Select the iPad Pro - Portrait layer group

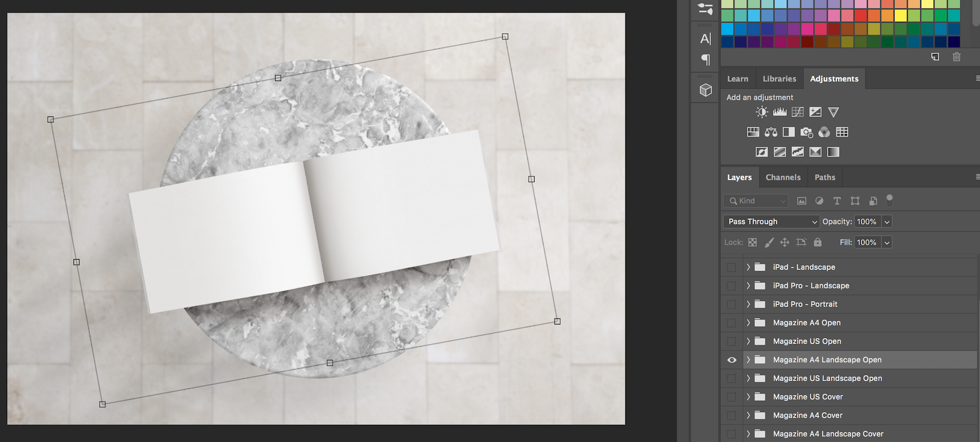point(805,304)
